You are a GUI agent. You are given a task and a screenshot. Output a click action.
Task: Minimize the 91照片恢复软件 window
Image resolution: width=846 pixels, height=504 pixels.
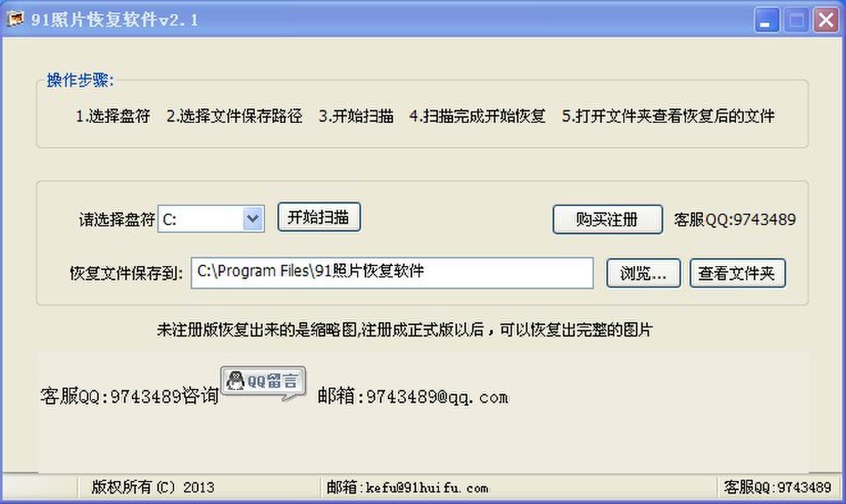pos(766,20)
